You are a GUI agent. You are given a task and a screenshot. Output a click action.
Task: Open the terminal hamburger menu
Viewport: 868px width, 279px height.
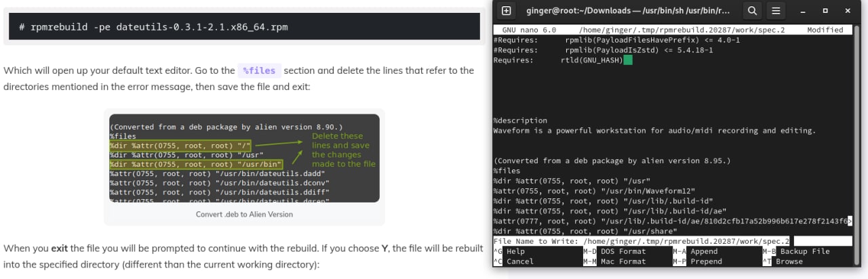pyautogui.click(x=776, y=11)
